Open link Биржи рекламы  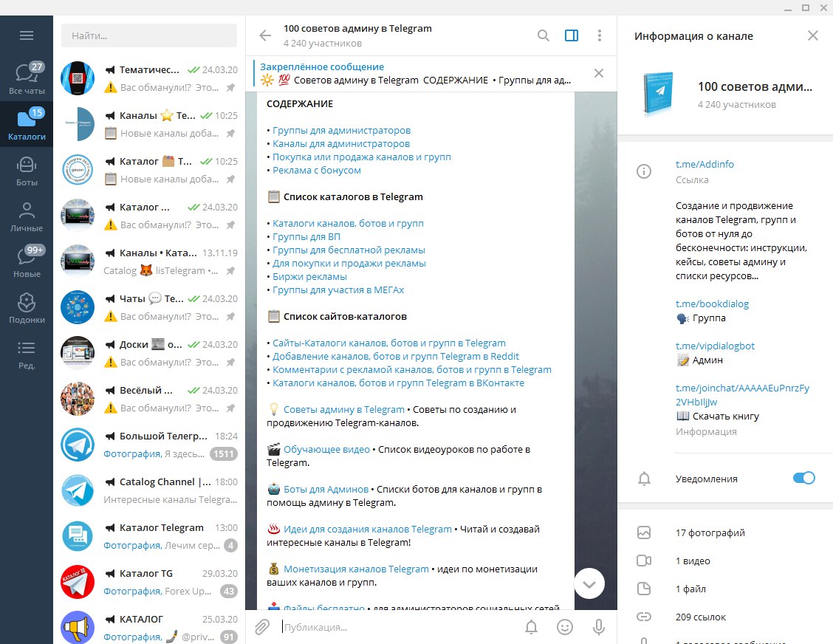pyautogui.click(x=309, y=276)
